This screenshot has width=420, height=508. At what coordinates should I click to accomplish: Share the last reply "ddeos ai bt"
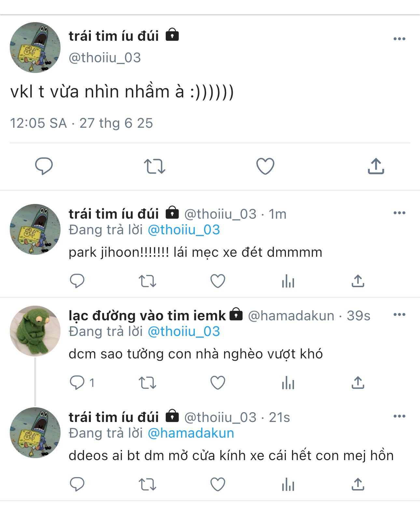(x=358, y=484)
